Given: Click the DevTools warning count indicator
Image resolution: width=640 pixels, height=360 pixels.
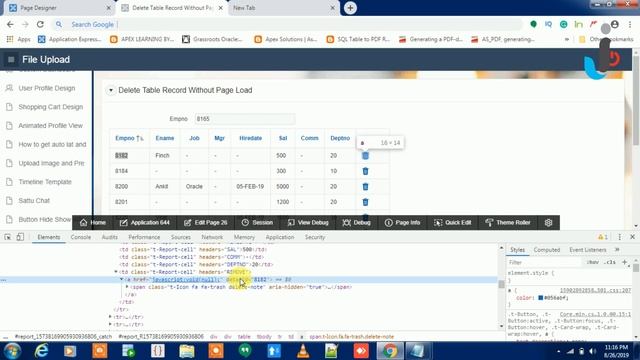Looking at the screenshot, I should 603,237.
